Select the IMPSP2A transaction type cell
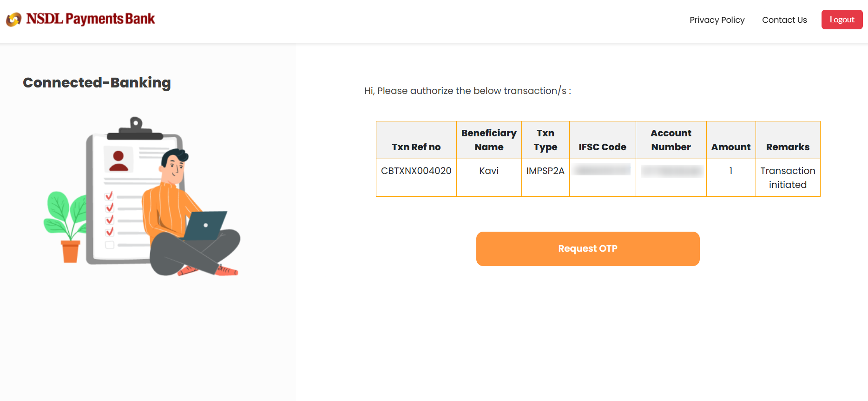Viewport: 868px width, 401px height. 545,171
